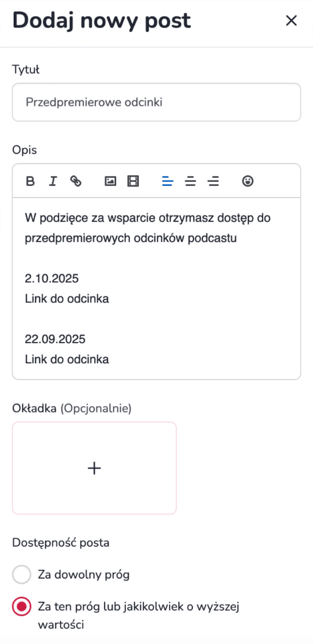Click the 'Tytuł' label
Image resolution: width=313 pixels, height=644 pixels.
(x=26, y=69)
